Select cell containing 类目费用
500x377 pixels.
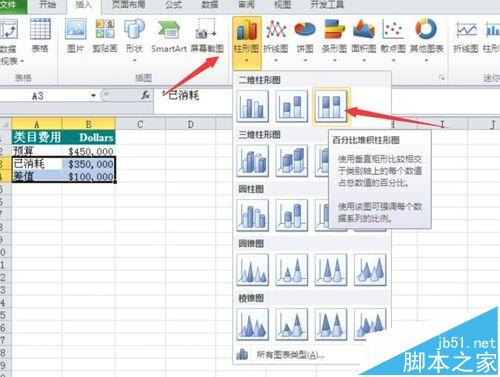(37, 137)
